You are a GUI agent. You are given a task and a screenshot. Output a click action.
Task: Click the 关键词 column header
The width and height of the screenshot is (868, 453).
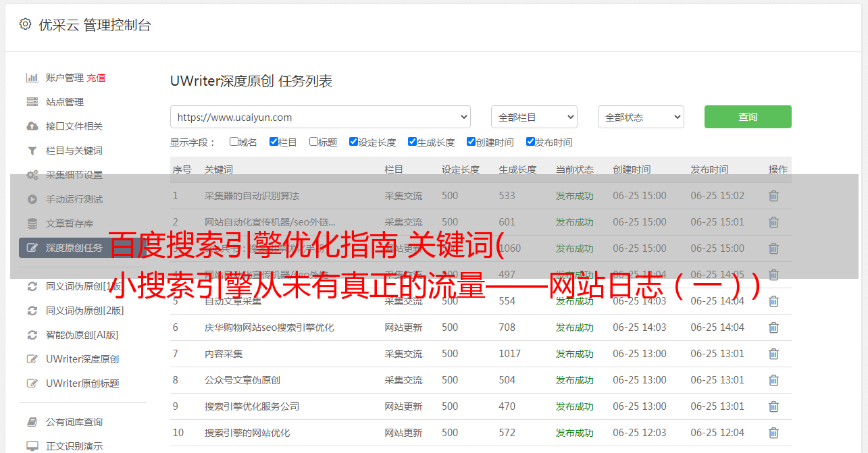[219, 169]
